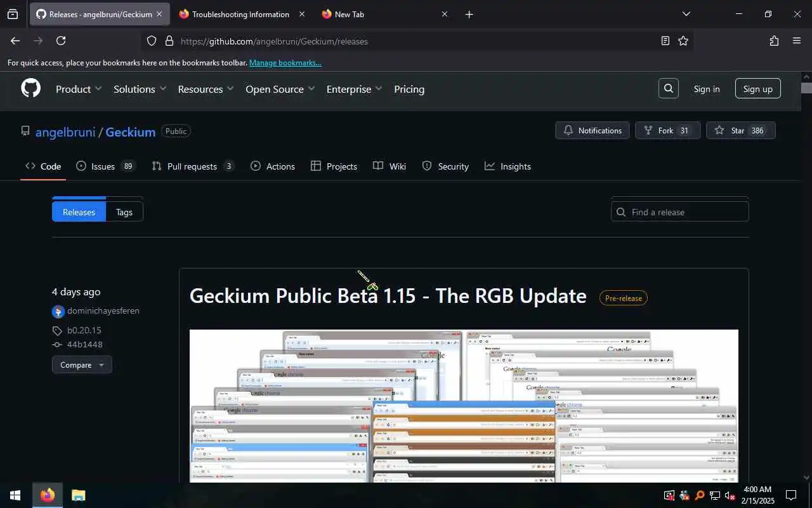Screen dimensions: 812x508
Task: Click the Sign up button
Action: coord(758,89)
